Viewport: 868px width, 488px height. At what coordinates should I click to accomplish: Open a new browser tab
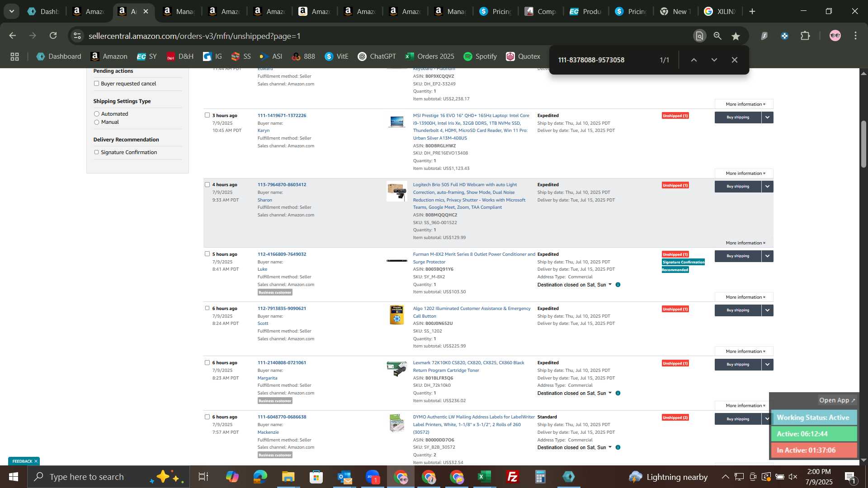tap(752, 11)
